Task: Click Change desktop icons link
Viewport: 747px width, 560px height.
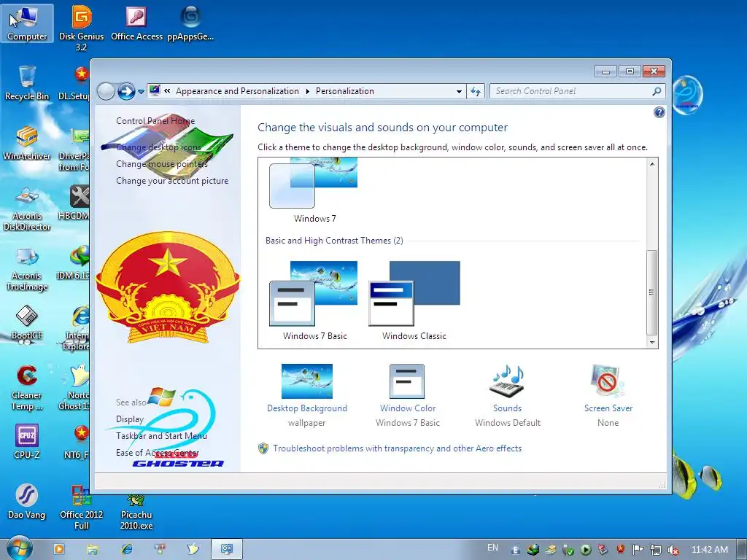Action: pyautogui.click(x=158, y=147)
